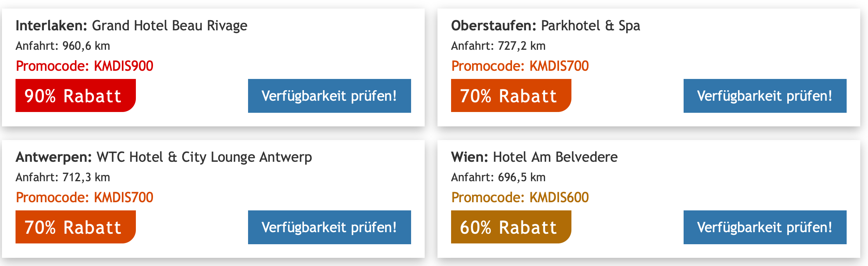This screenshot has height=266, width=868.
Task: Open the WTC Hotel & City Lounge Antwerp title
Action: tap(164, 157)
